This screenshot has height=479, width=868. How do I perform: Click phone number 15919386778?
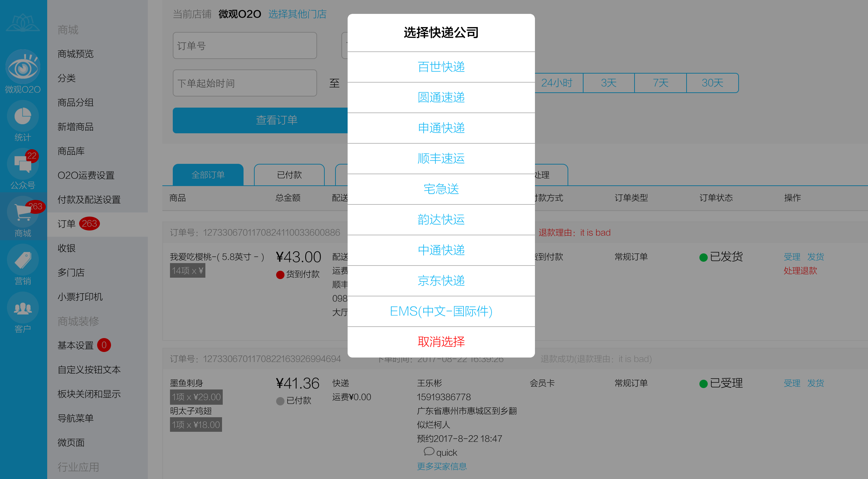(x=444, y=397)
